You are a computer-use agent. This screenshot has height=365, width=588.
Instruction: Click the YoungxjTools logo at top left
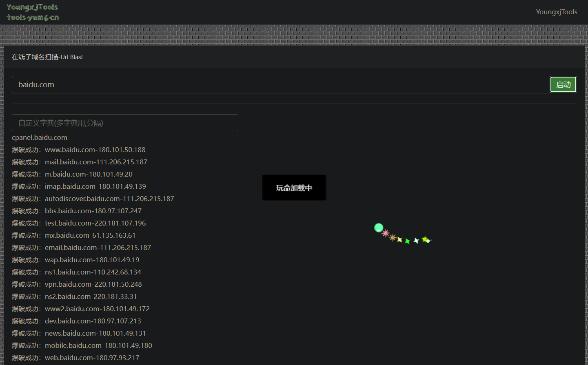(x=33, y=12)
